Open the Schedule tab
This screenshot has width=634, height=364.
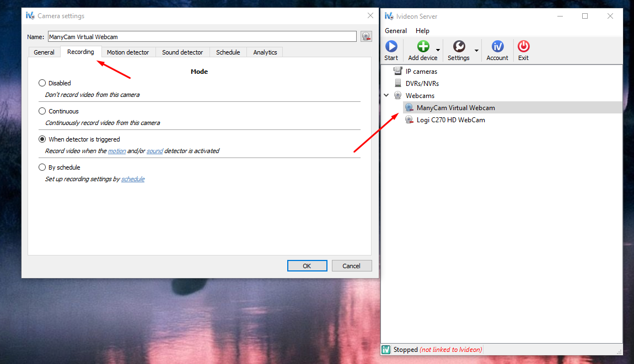coord(228,52)
